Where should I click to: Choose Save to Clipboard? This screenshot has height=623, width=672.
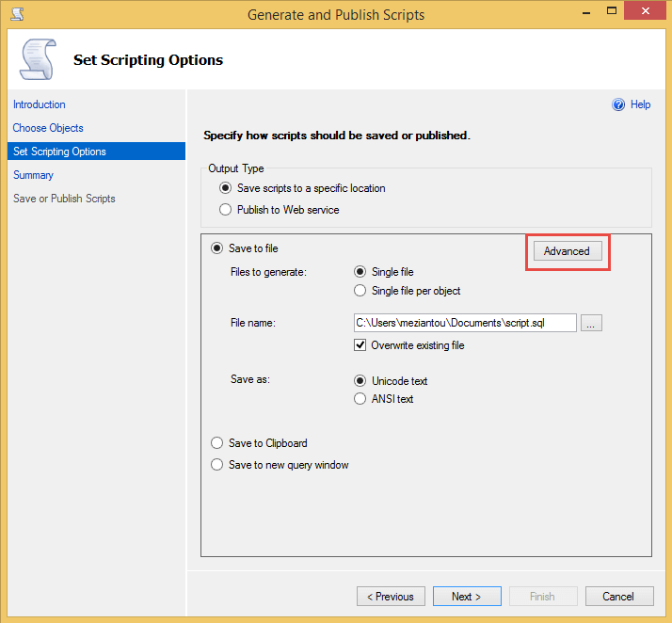coord(216,443)
